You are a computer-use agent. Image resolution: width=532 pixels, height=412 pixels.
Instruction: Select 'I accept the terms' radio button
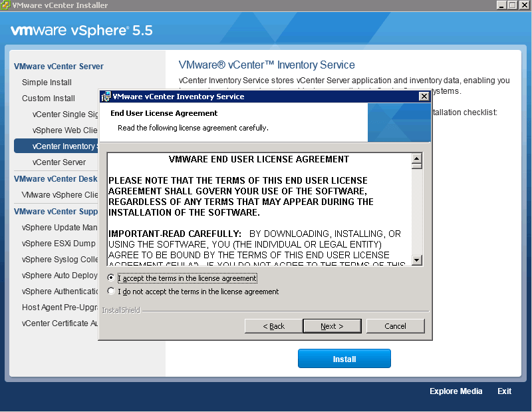pos(110,278)
